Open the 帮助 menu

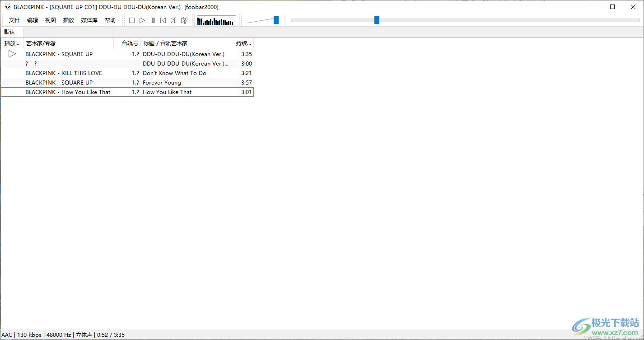(x=110, y=20)
